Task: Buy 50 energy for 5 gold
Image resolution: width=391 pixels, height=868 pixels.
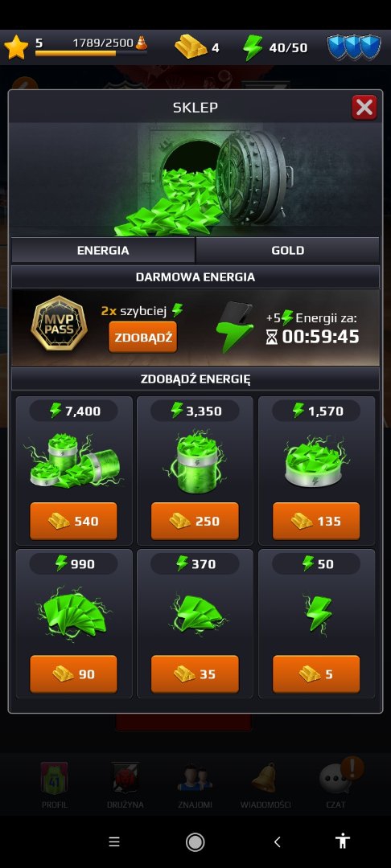Action: pyautogui.click(x=316, y=674)
